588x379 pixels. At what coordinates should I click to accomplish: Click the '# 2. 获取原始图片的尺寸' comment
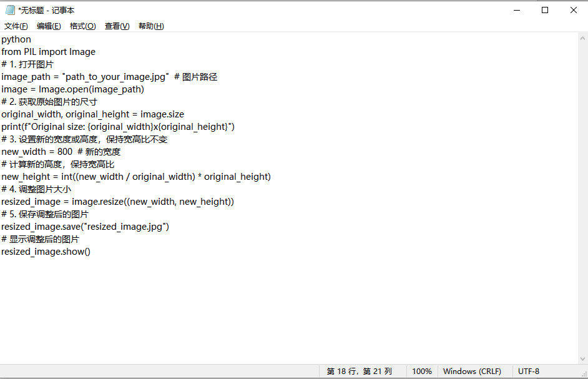49,102
